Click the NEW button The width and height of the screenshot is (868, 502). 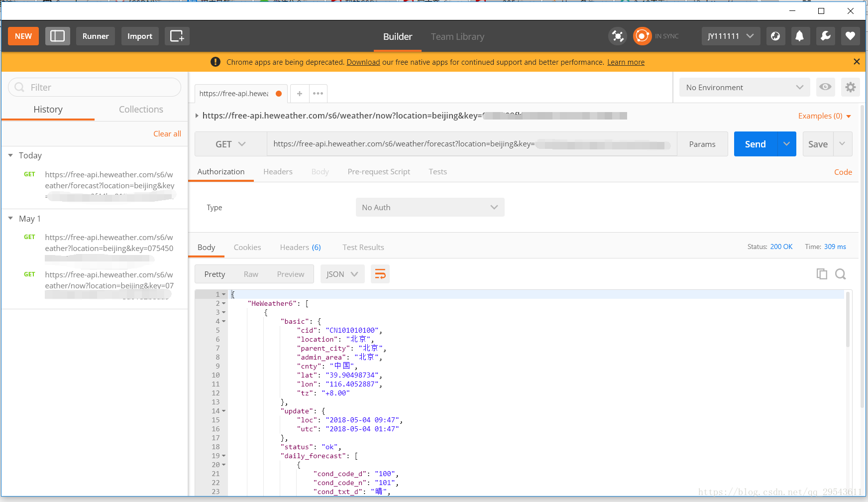coord(23,36)
